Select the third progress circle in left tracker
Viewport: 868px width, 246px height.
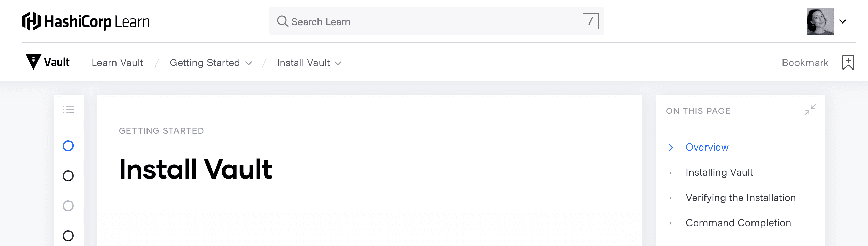click(x=68, y=205)
